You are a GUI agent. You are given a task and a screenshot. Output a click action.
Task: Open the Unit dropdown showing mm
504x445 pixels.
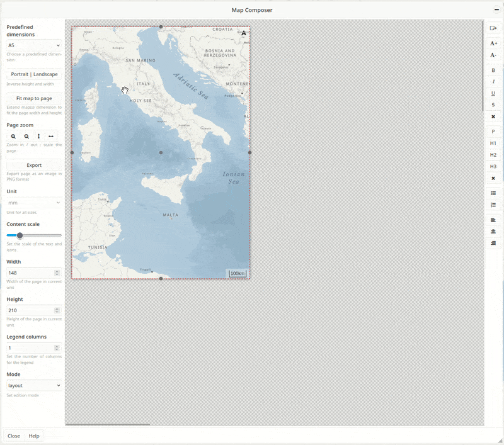[x=32, y=201]
